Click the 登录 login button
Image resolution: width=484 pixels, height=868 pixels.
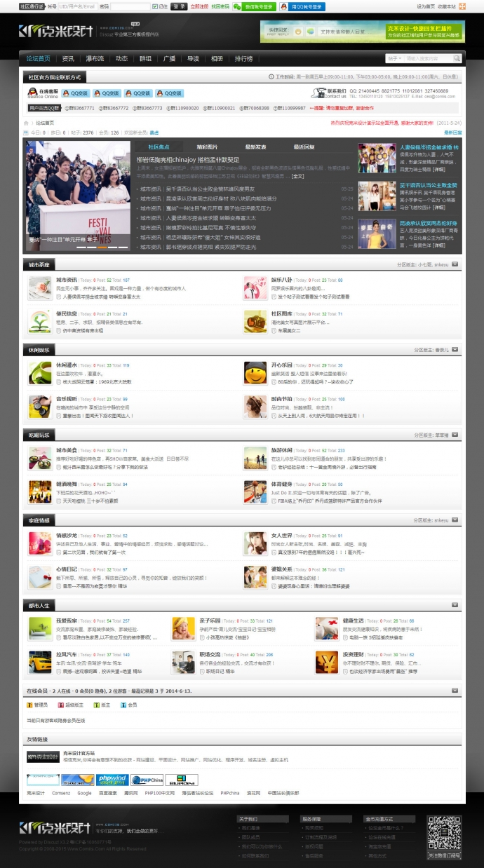click(179, 6)
